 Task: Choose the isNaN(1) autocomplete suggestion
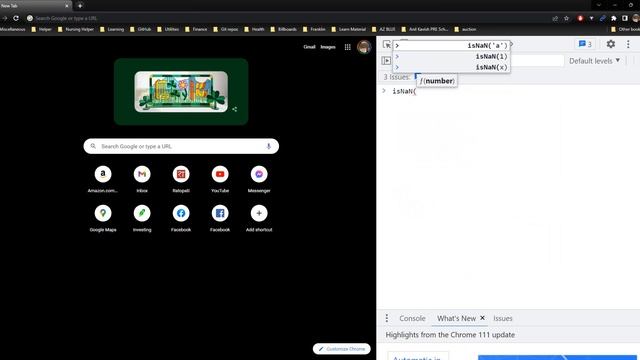[x=451, y=56]
